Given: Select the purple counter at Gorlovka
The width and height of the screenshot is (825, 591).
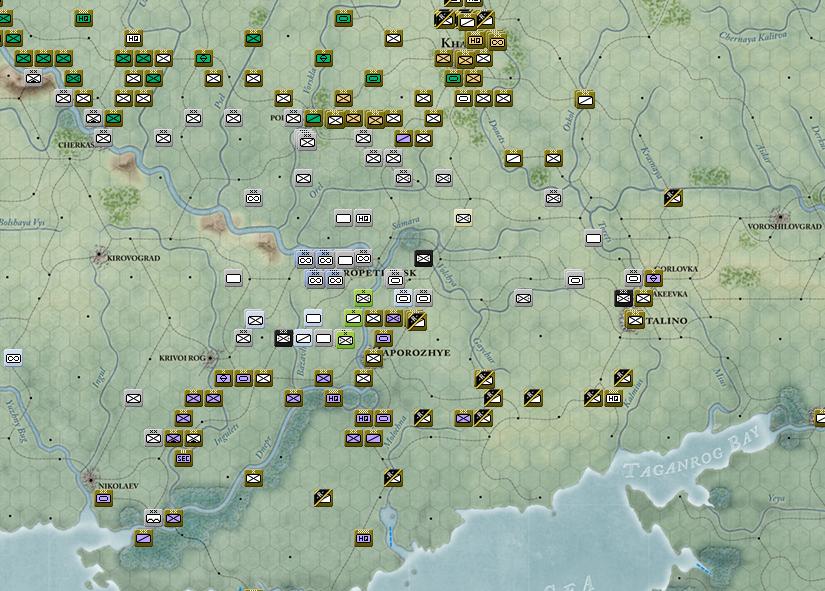Looking at the screenshot, I should point(653,278).
